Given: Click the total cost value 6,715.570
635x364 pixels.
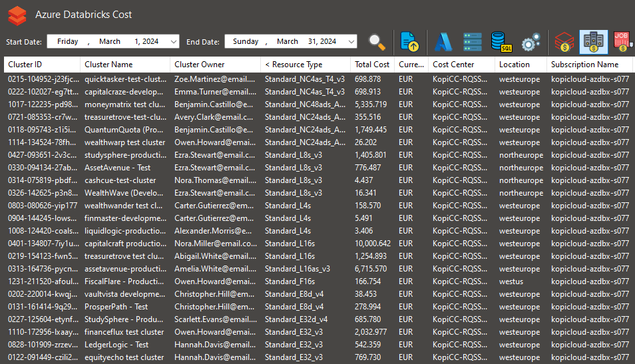Looking at the screenshot, I should (371, 269).
